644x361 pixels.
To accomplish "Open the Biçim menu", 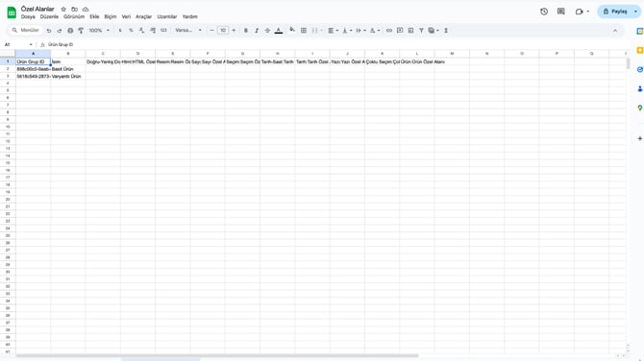I will coord(111,17).
